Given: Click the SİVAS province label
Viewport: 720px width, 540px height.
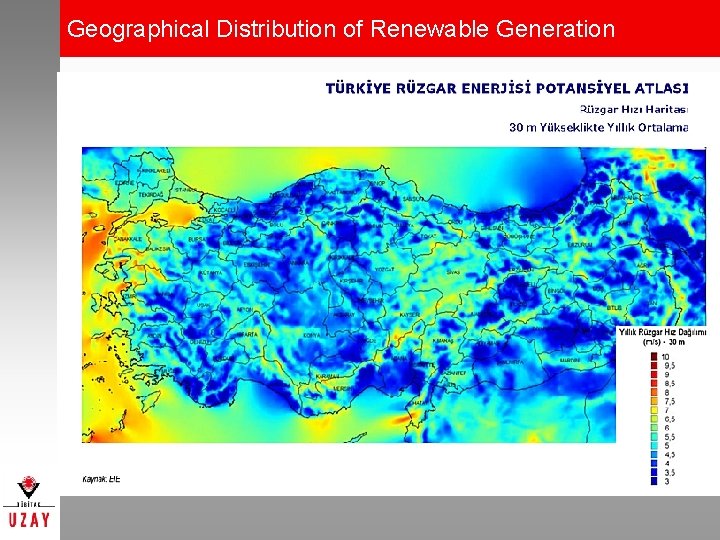Looking at the screenshot, I should [453, 272].
